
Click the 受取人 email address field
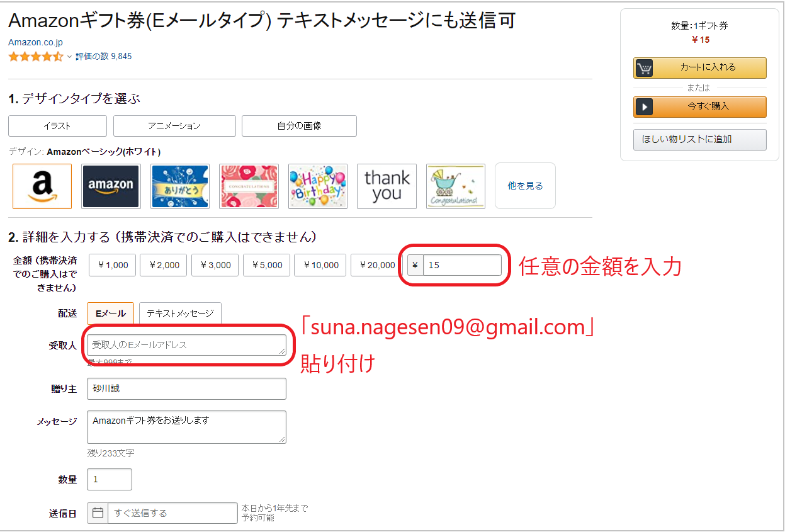[x=186, y=345]
